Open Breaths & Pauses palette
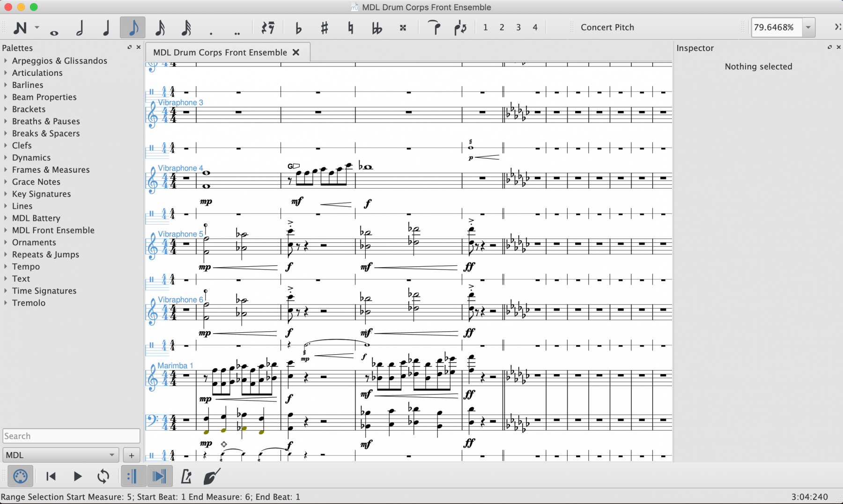Image resolution: width=843 pixels, height=504 pixels. point(46,121)
